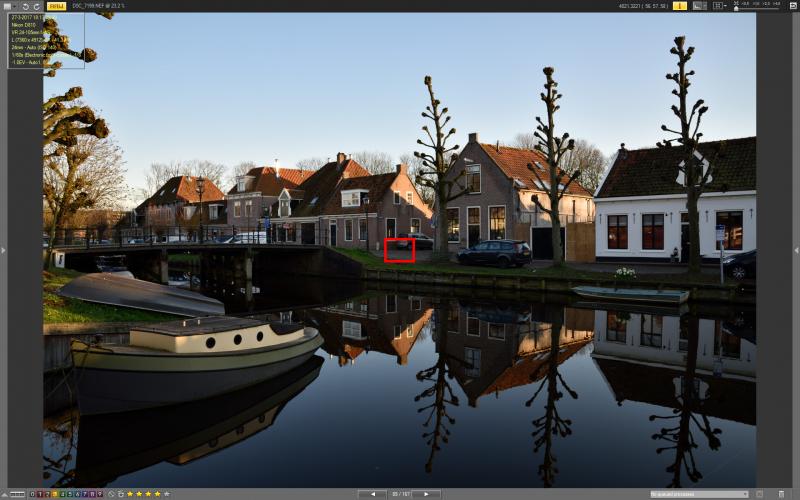Open the grid overlay options arrow

coord(726,6)
